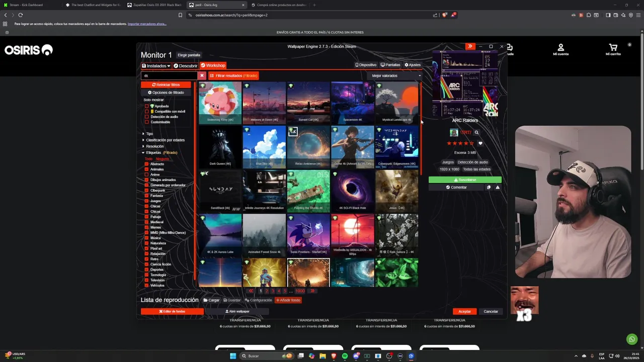Open WhatsApp chat bubble on Osiris page

[x=632, y=339]
